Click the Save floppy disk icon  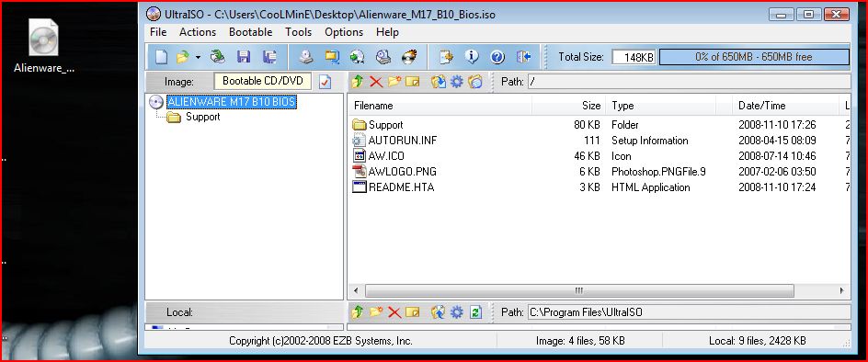pyautogui.click(x=244, y=56)
